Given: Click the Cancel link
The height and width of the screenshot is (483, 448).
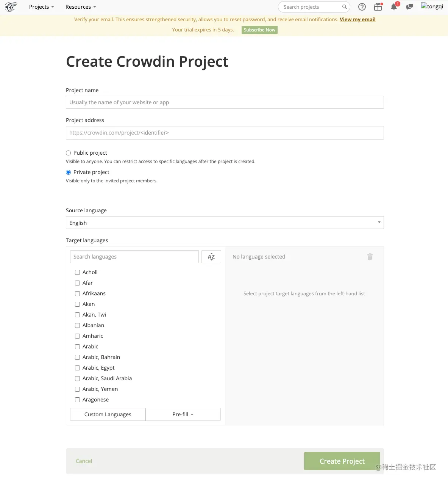Looking at the screenshot, I should pos(84,461).
